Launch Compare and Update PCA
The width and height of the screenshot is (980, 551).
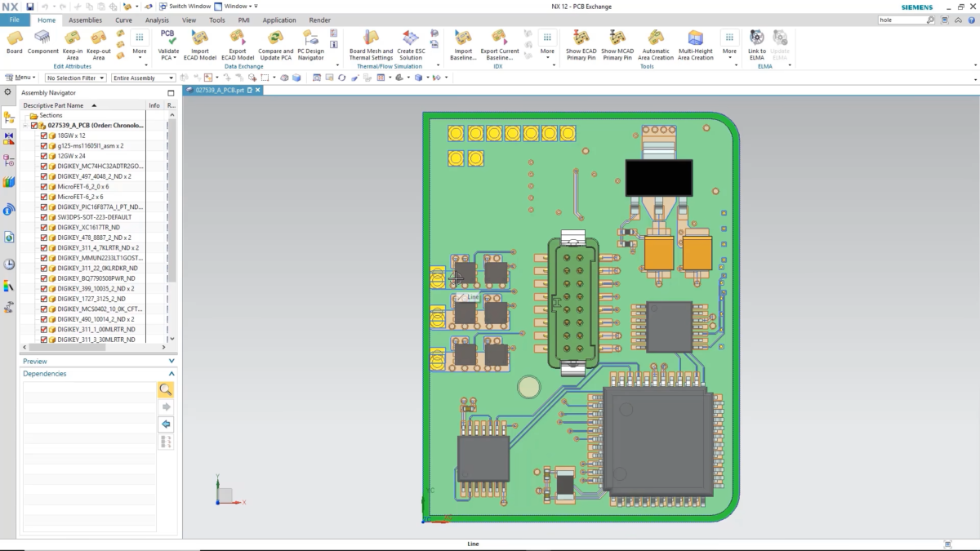276,46
